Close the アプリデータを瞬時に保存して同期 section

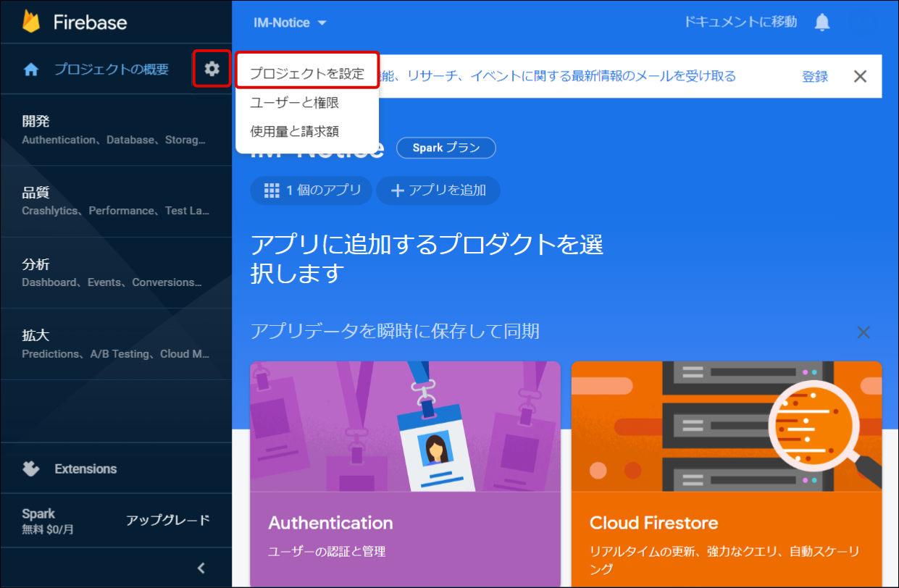click(x=864, y=332)
